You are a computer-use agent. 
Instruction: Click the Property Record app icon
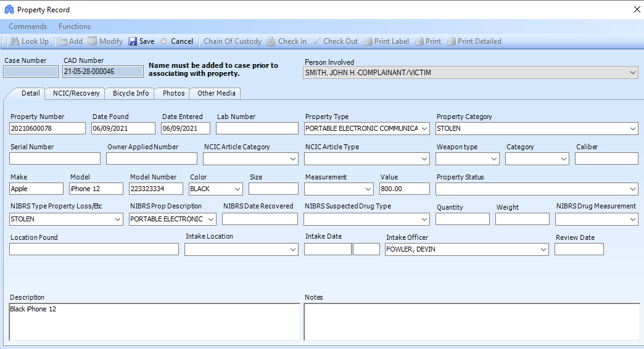(x=9, y=9)
